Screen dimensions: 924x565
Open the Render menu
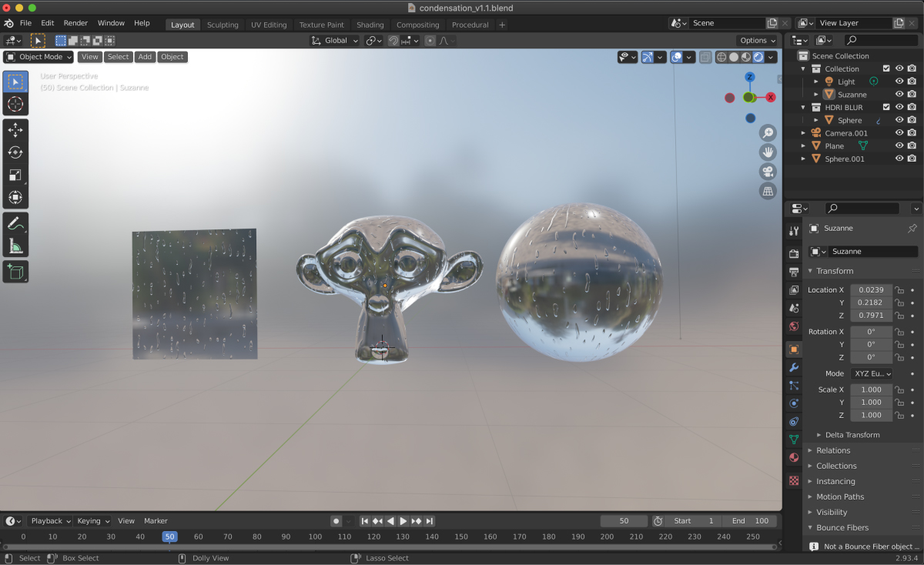(75, 23)
